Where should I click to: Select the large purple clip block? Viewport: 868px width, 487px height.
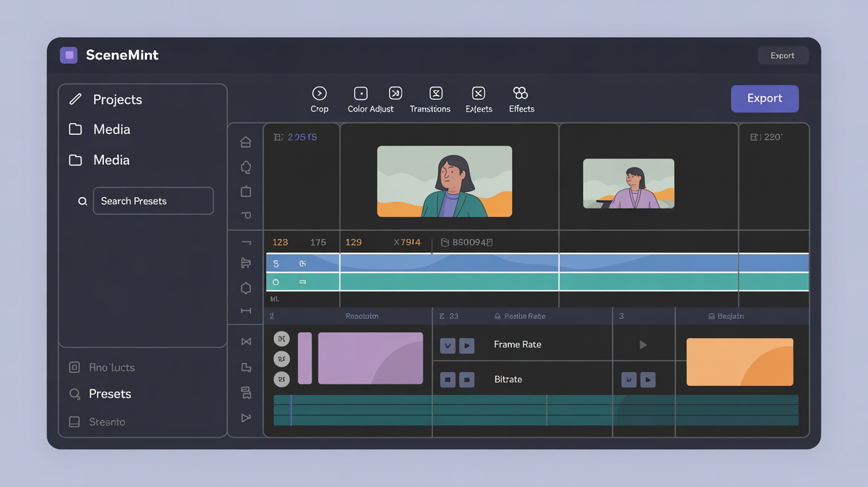(370, 358)
